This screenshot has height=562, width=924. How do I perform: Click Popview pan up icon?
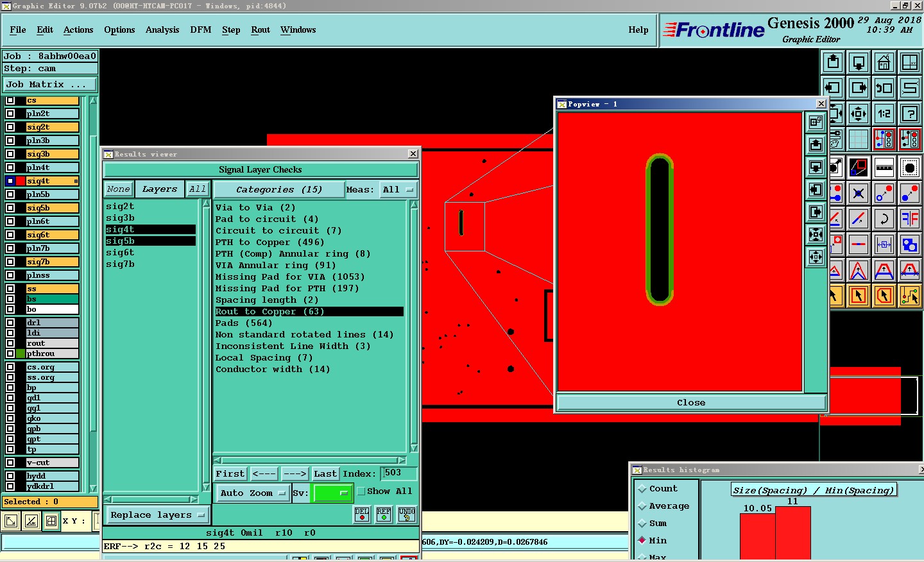click(816, 144)
